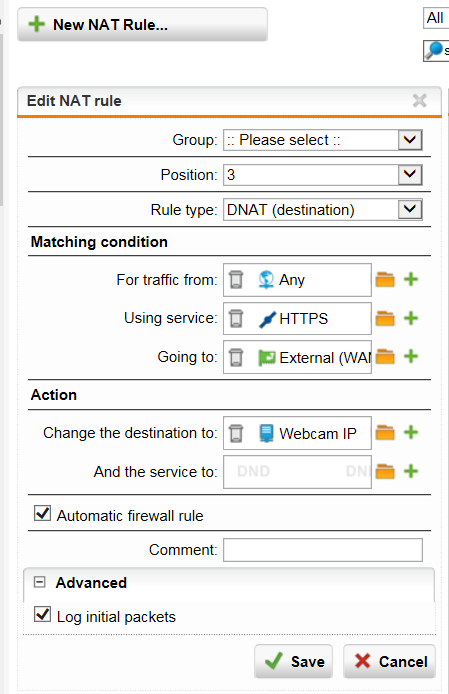449x694 pixels.
Task: Remove the Any traffic source via trash icon
Action: (236, 280)
